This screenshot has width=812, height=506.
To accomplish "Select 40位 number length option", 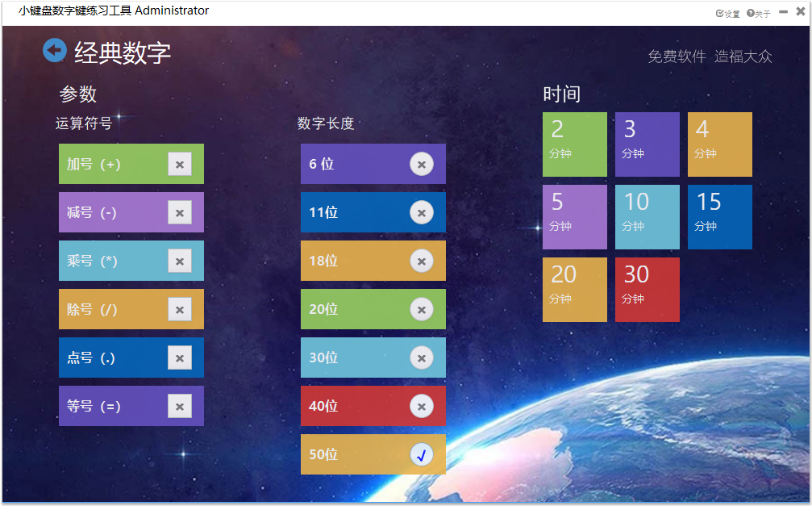I will (373, 406).
